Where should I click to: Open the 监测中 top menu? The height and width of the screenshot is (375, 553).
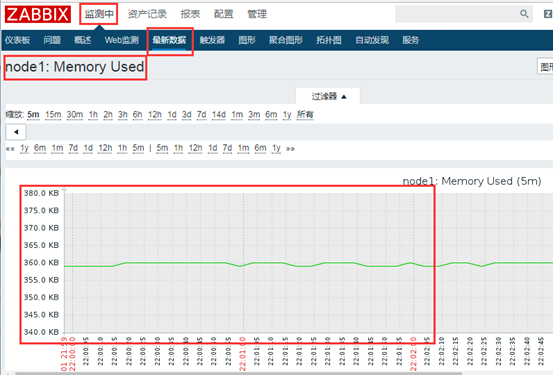click(99, 14)
